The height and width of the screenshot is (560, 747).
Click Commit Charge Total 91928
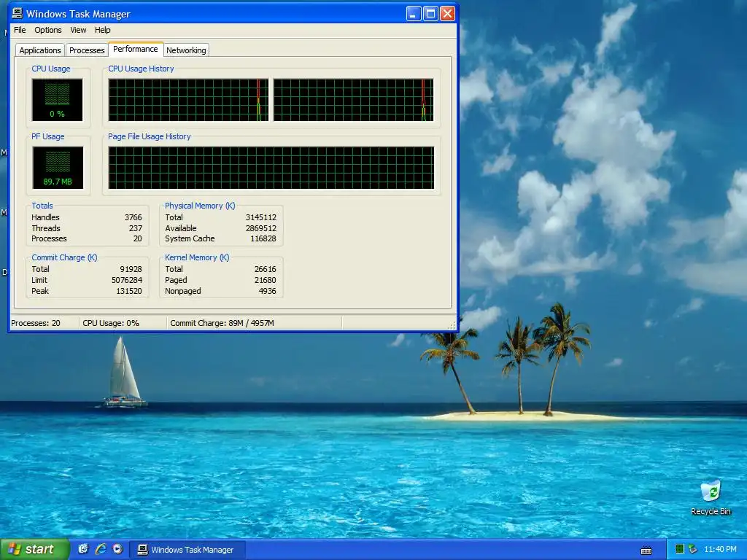131,269
